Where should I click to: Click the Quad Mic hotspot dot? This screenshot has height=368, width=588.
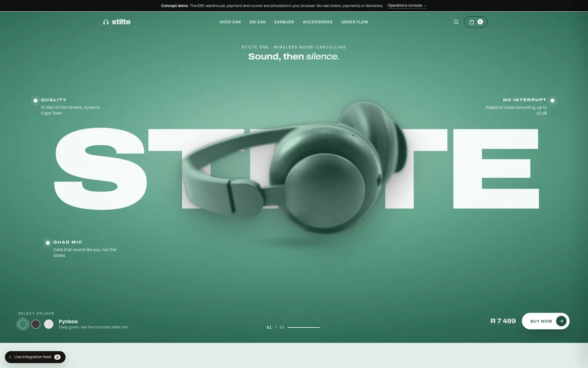tap(48, 243)
